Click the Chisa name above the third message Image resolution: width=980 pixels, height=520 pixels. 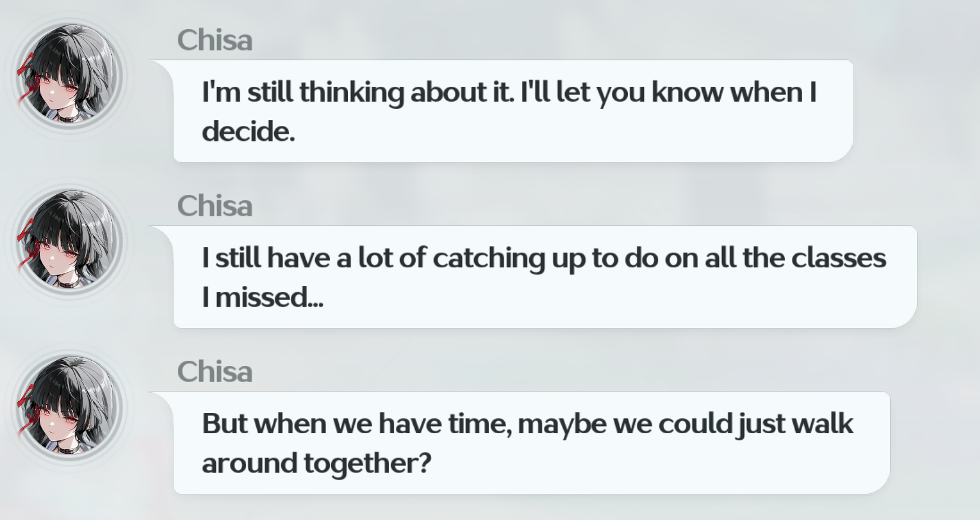tap(215, 372)
